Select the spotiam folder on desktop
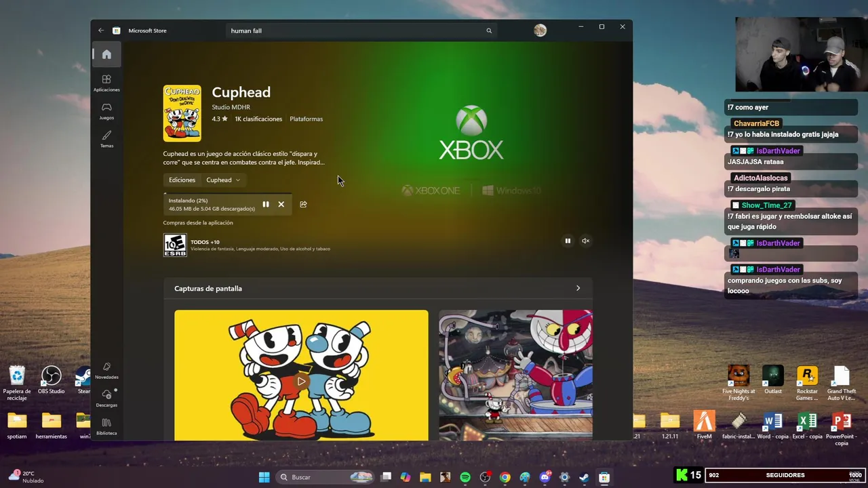Image resolution: width=868 pixels, height=488 pixels. click(17, 426)
